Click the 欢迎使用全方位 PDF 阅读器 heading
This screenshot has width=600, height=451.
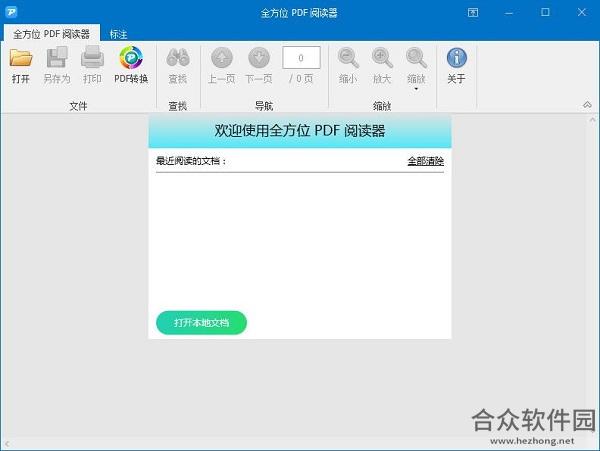click(300, 131)
